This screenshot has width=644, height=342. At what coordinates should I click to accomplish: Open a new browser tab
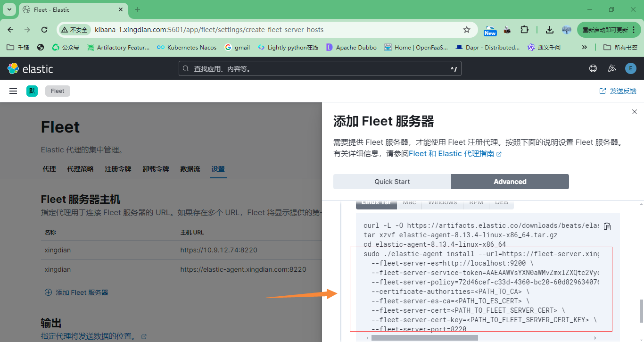click(138, 9)
